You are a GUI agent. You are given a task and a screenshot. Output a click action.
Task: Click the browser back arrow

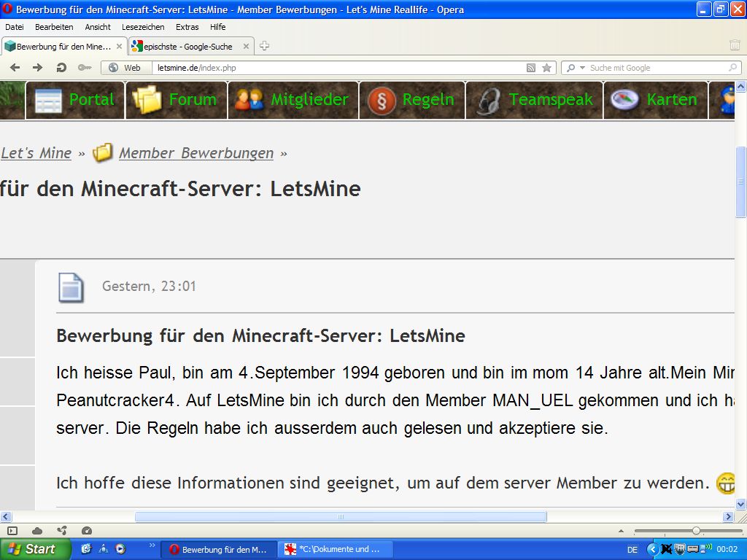point(15,68)
